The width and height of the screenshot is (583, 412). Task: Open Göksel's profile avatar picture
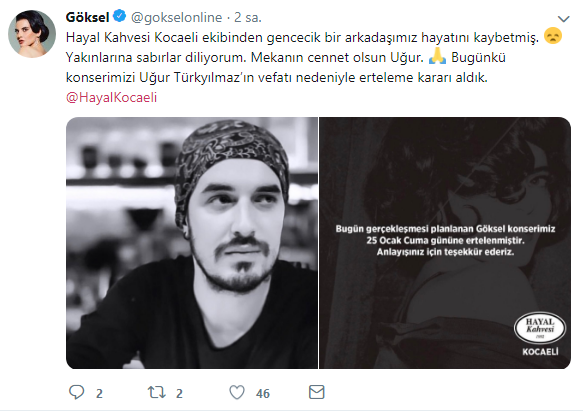(32, 34)
